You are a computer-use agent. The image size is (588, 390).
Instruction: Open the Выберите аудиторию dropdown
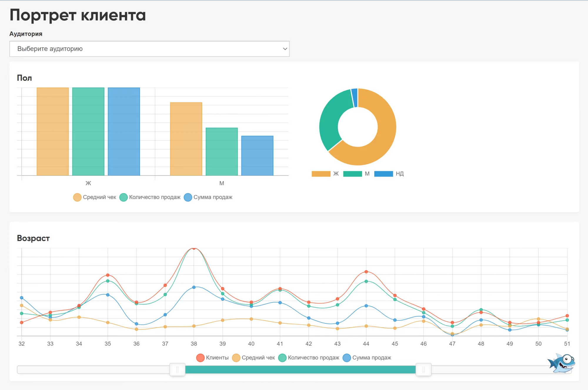(x=149, y=49)
